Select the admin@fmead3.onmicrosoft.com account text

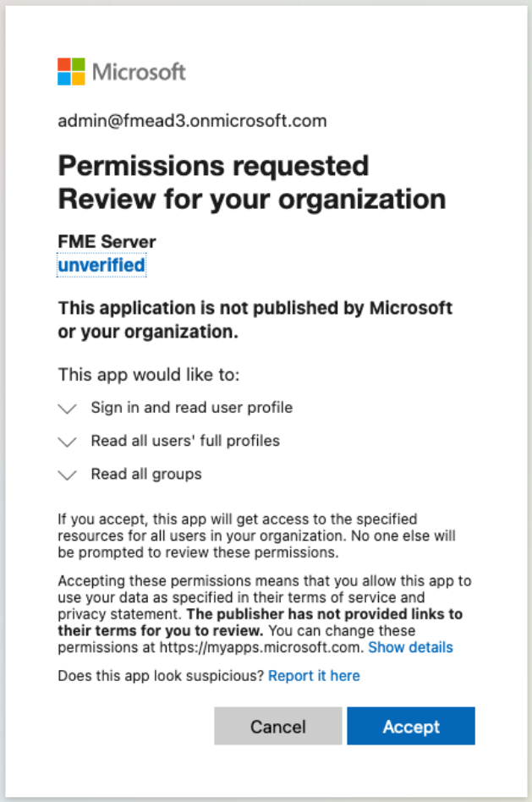[192, 121]
